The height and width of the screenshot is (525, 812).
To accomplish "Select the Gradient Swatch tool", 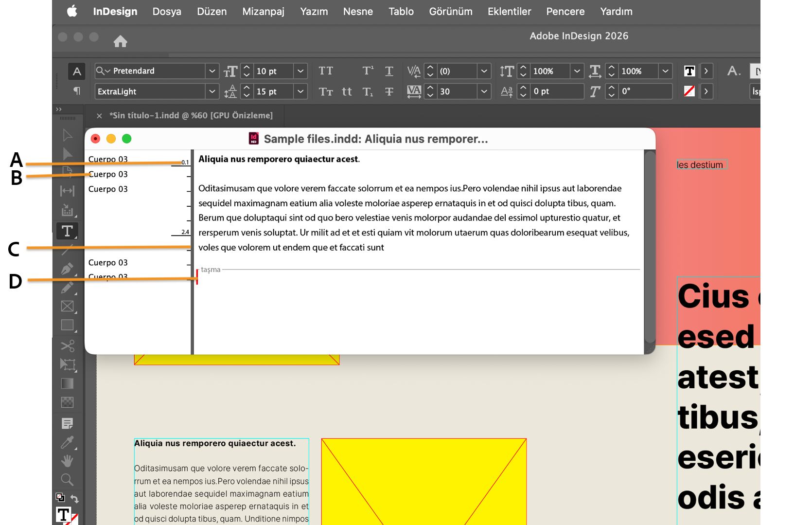I will (68, 384).
